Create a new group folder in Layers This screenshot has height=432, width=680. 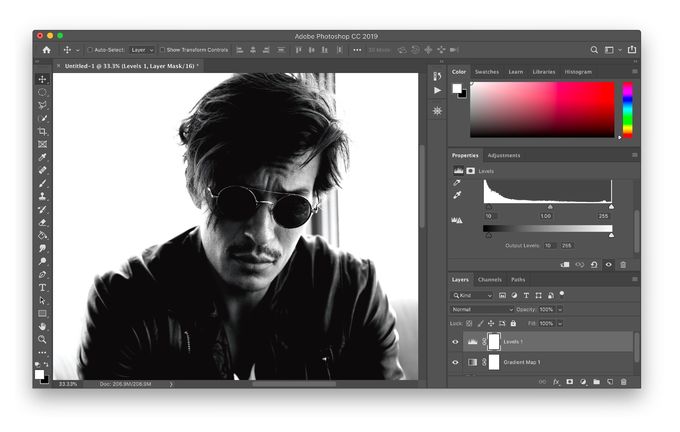[x=597, y=382]
